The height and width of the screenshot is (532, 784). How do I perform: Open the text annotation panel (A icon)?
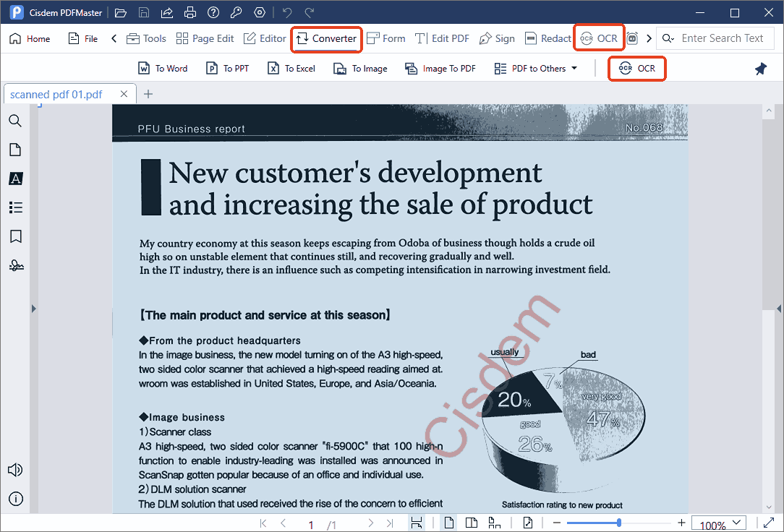point(15,179)
